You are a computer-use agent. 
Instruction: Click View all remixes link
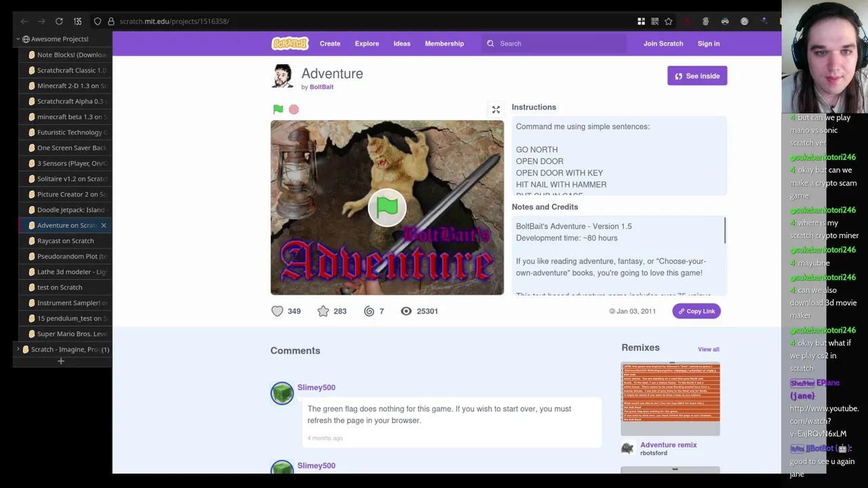tap(709, 349)
